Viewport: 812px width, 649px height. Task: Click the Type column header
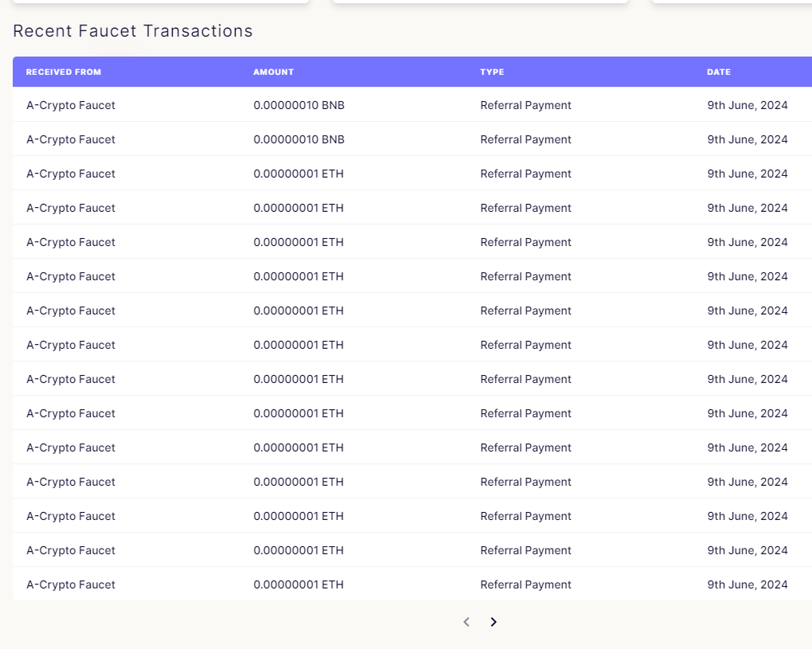(x=492, y=72)
